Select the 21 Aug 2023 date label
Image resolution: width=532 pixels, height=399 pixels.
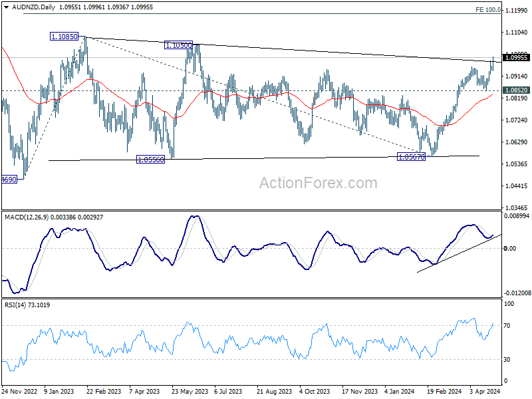pos(274,391)
